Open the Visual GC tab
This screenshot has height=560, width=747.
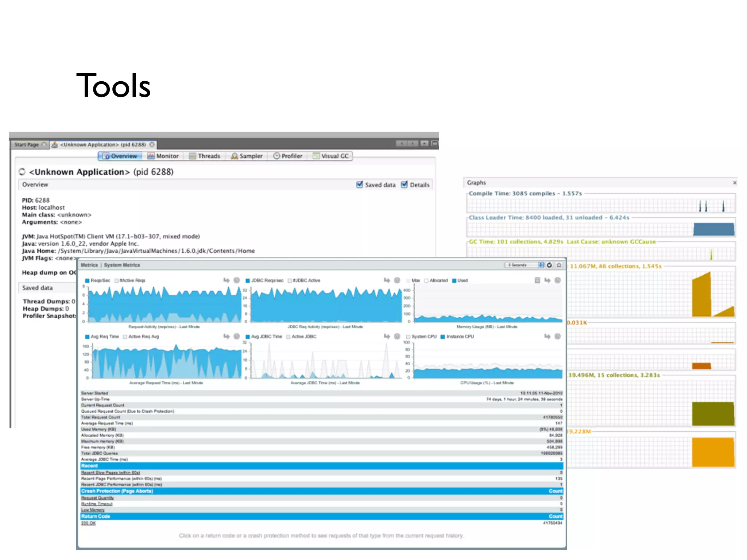click(x=331, y=156)
